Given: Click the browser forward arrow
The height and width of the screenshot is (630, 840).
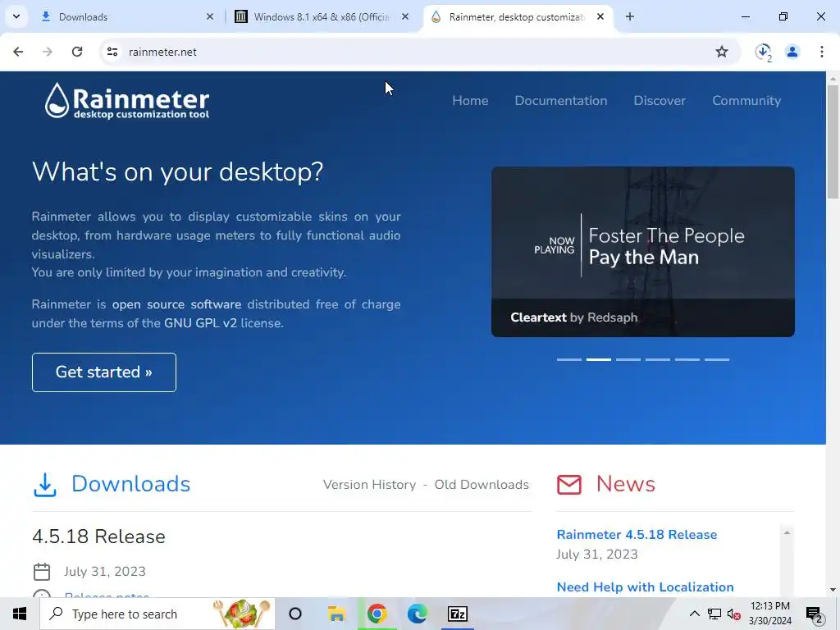Looking at the screenshot, I should tap(48, 52).
